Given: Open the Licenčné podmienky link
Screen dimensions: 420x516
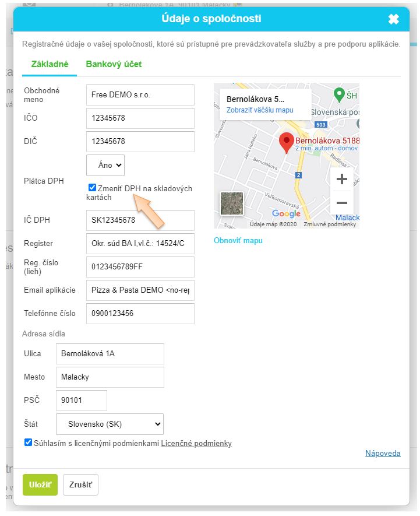Looking at the screenshot, I should pos(196,444).
